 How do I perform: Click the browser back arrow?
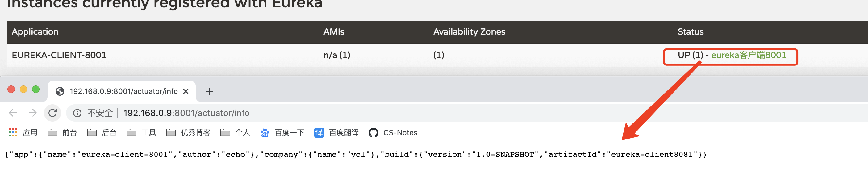pyautogui.click(x=13, y=113)
